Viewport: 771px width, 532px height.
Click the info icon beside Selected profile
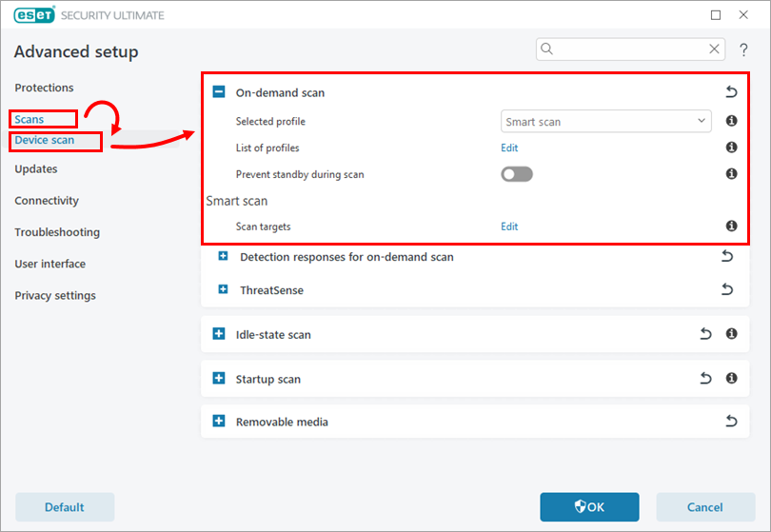click(x=731, y=122)
